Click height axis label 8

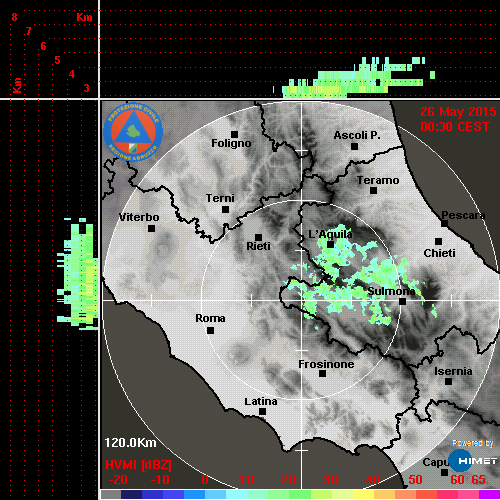pyautogui.click(x=14, y=17)
